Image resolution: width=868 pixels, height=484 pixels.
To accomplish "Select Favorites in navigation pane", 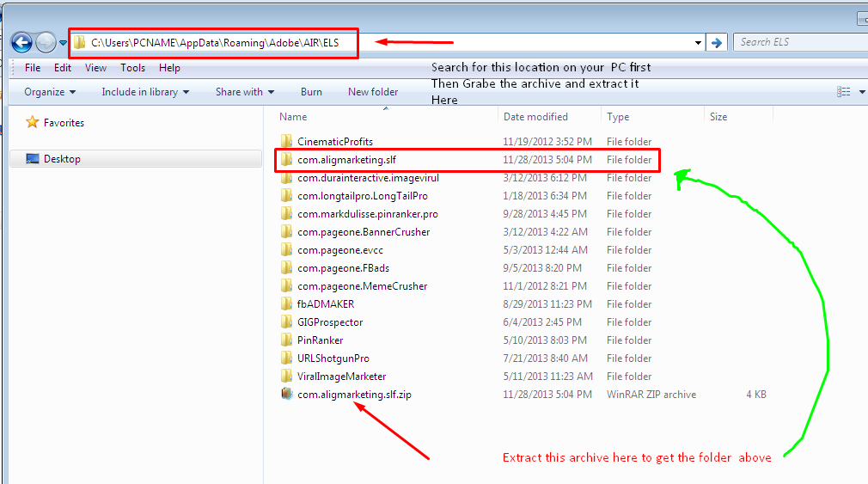I will (64, 123).
